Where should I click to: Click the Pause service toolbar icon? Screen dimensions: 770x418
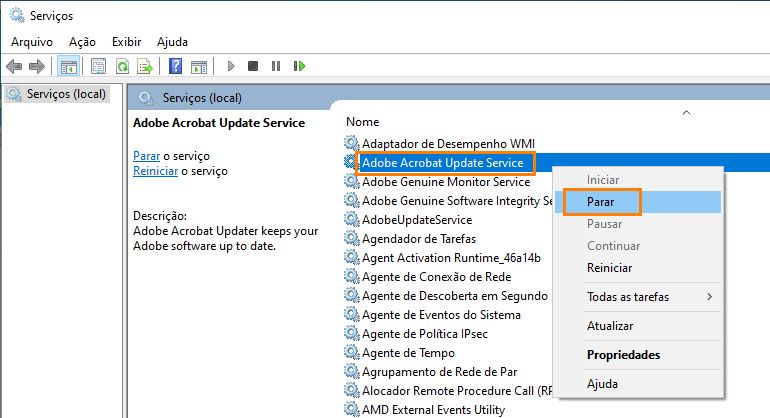coord(276,66)
